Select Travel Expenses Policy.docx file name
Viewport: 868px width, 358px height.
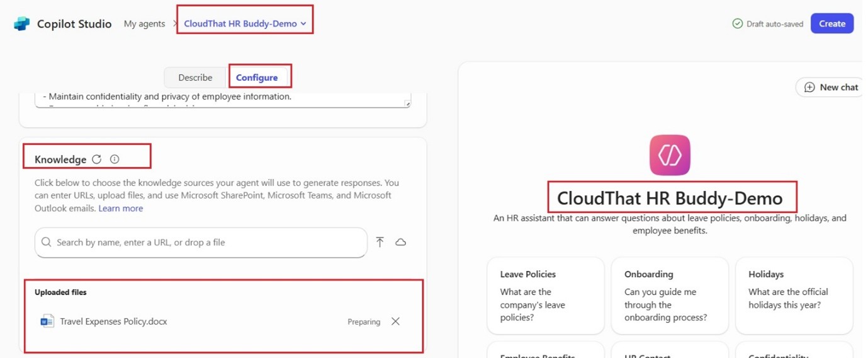(113, 321)
